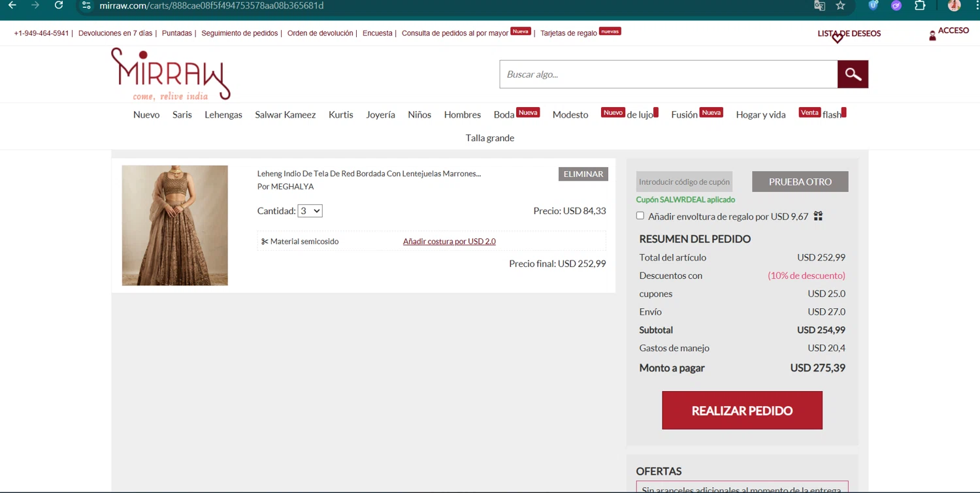980x493 pixels.
Task: Click the browser back arrow
Action: click(12, 5)
